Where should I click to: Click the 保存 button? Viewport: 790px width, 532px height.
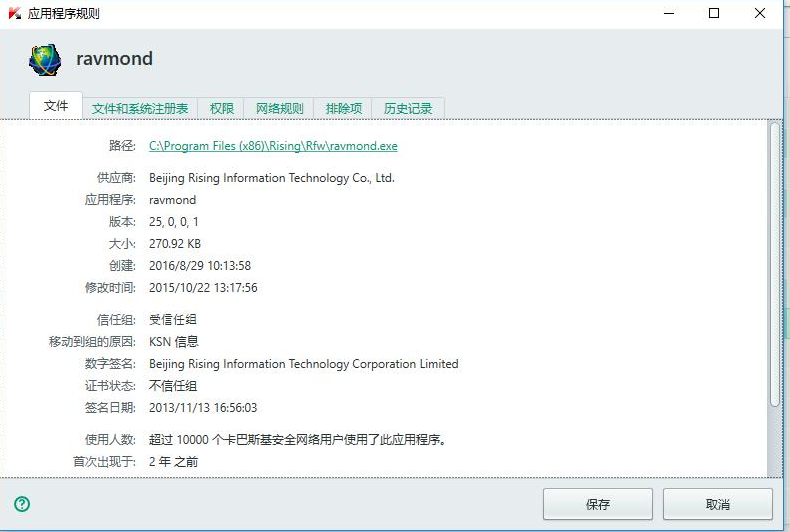[598, 504]
